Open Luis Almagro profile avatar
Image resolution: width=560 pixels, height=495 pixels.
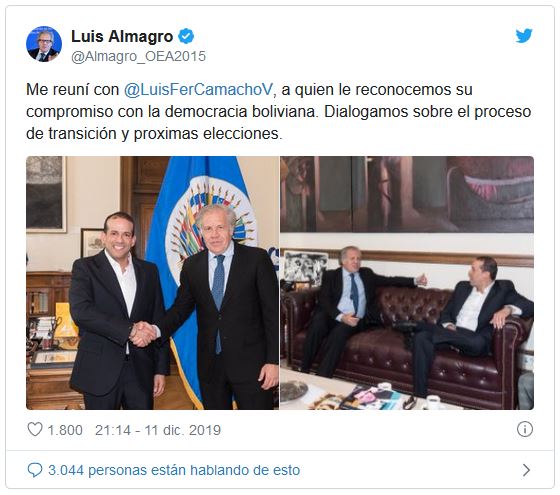pos(44,44)
